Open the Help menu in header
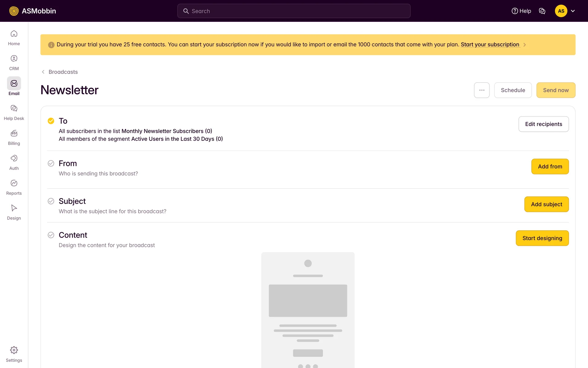Screen dimensions: 588x368 (x=521, y=11)
